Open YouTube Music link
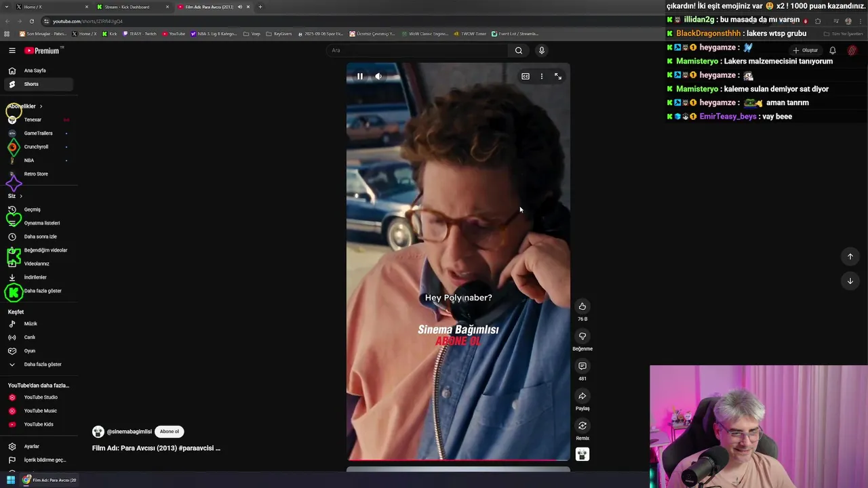The height and width of the screenshot is (488, 868). [x=38, y=411]
